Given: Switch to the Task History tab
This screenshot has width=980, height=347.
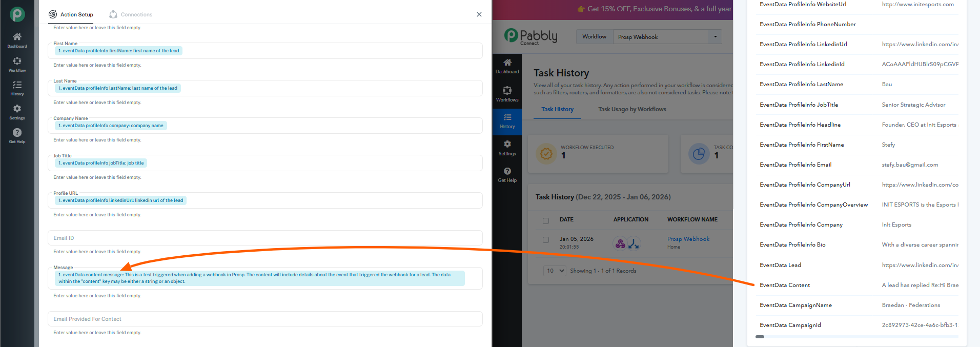Looking at the screenshot, I should point(557,109).
